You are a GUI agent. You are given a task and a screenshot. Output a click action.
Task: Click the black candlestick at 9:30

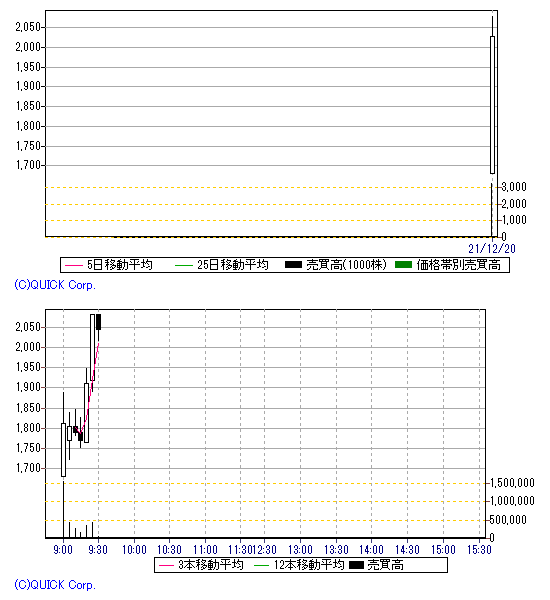[x=98, y=322]
